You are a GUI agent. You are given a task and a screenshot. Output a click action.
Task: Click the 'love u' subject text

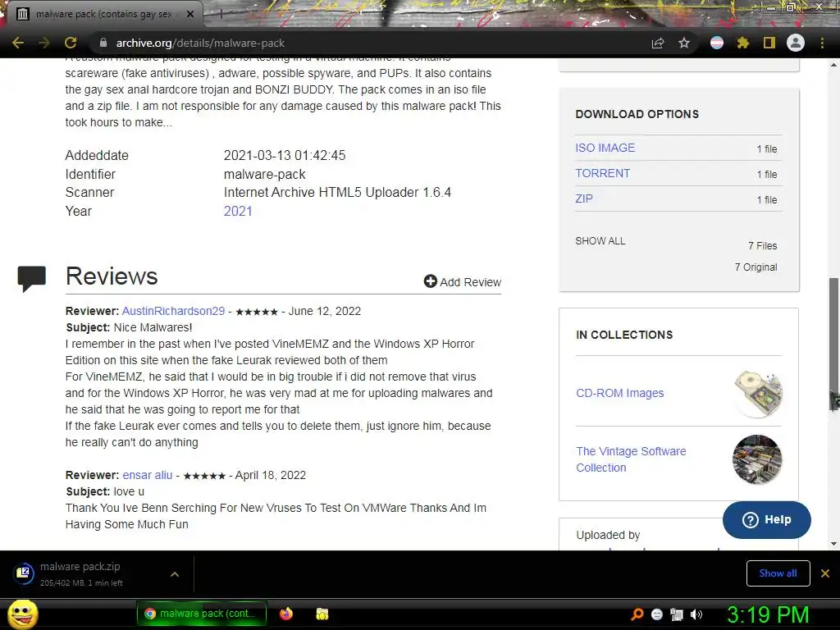click(129, 492)
